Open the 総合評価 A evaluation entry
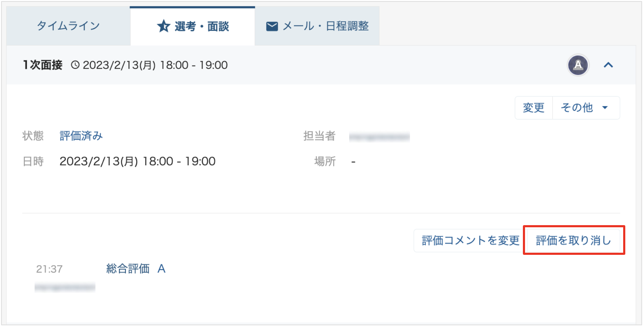Viewport: 644px width, 328px height. coord(136,269)
